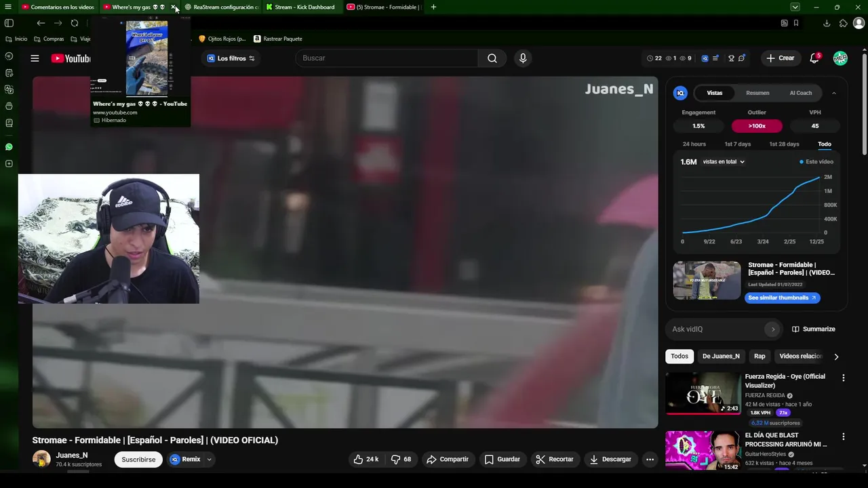Open a new browser tab

click(x=433, y=7)
